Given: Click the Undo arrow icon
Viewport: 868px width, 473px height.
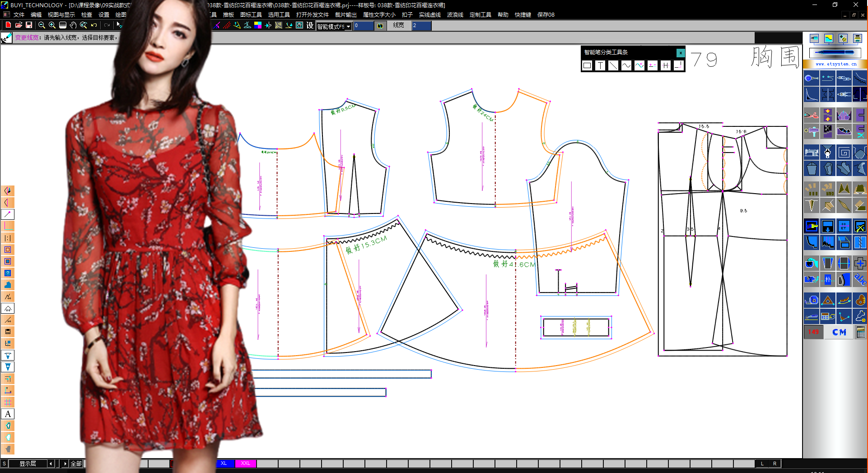Looking at the screenshot, I should 94,25.
